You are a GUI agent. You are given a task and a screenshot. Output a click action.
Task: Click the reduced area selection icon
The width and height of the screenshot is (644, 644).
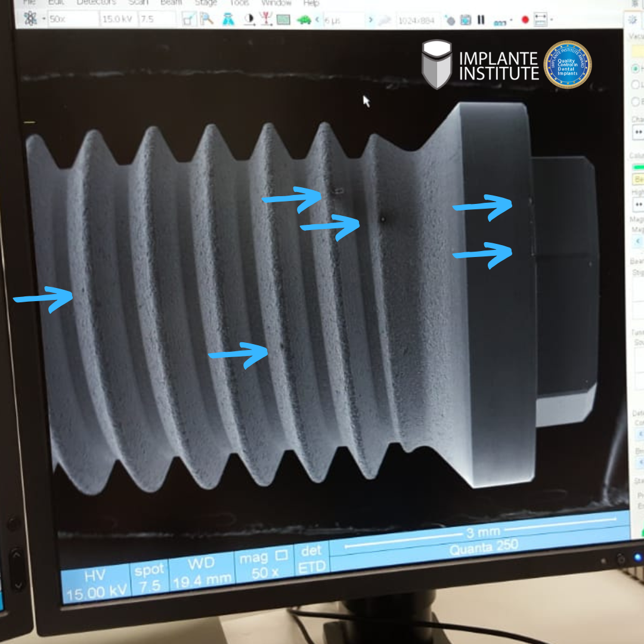click(x=188, y=20)
